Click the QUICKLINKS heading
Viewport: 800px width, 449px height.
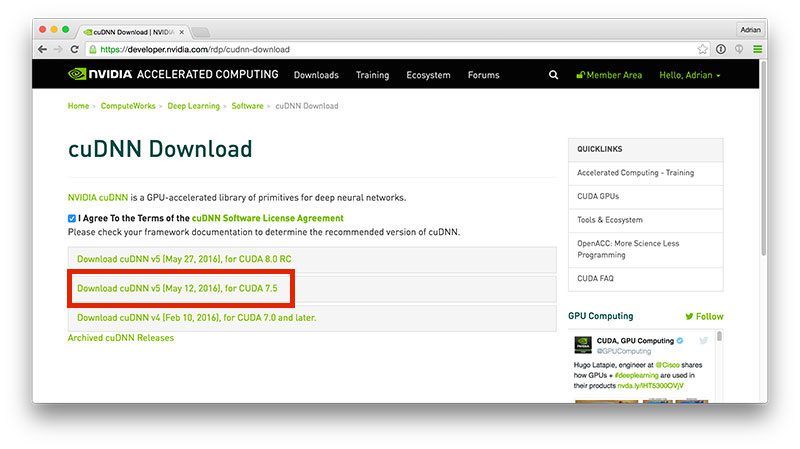click(599, 149)
